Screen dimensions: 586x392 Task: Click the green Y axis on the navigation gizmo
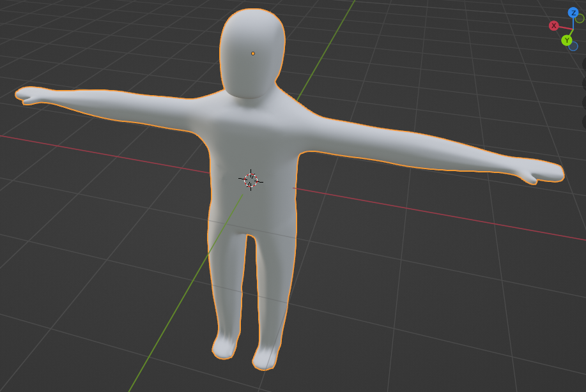click(567, 40)
